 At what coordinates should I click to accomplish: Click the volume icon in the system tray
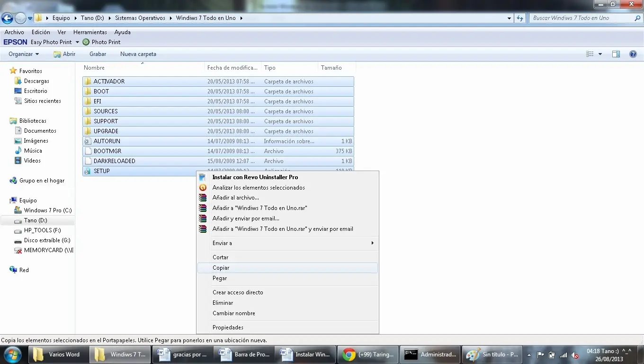[575, 355]
